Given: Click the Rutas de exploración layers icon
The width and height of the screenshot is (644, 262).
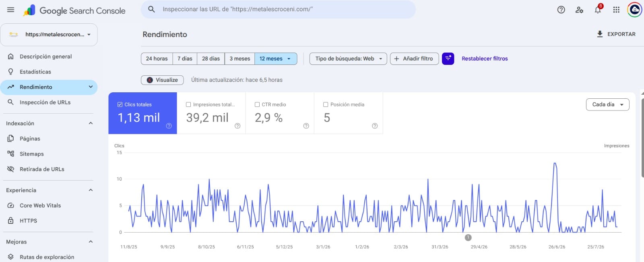Looking at the screenshot, I should point(11,257).
